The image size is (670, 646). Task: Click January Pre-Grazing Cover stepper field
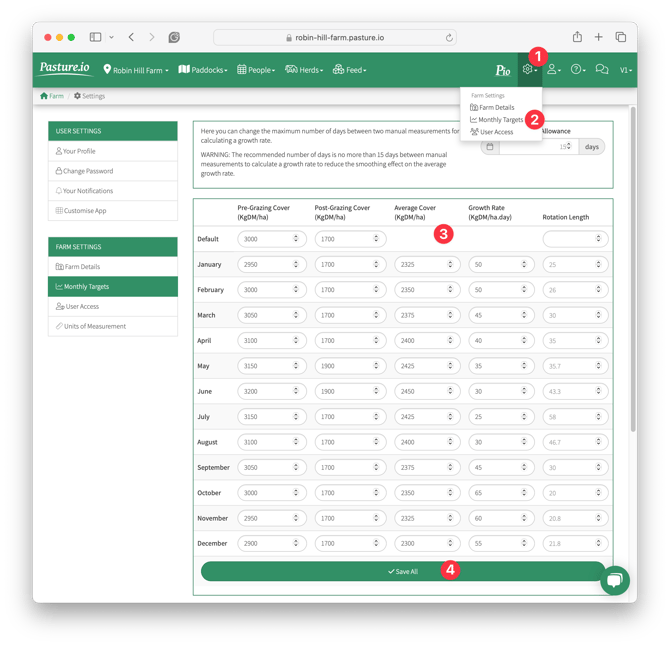(x=270, y=265)
